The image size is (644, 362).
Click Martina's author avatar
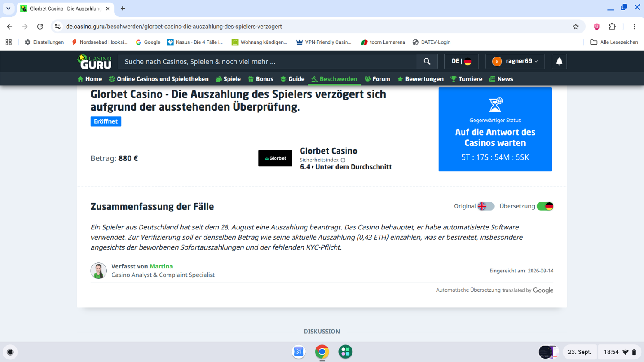[x=98, y=271]
